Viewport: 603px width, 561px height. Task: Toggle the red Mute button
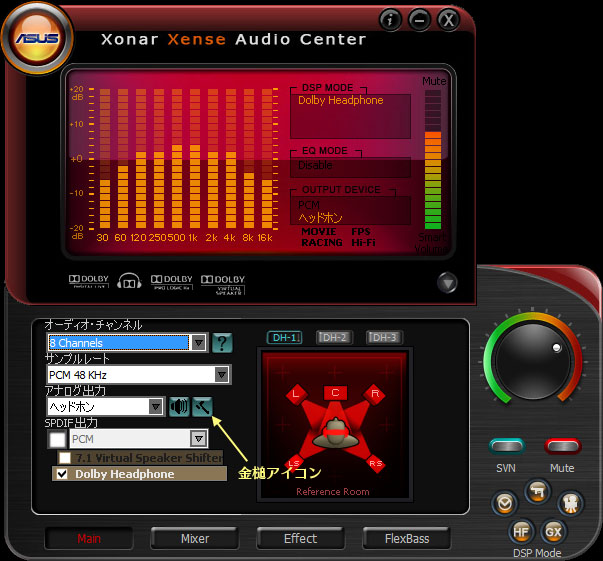coord(562,446)
